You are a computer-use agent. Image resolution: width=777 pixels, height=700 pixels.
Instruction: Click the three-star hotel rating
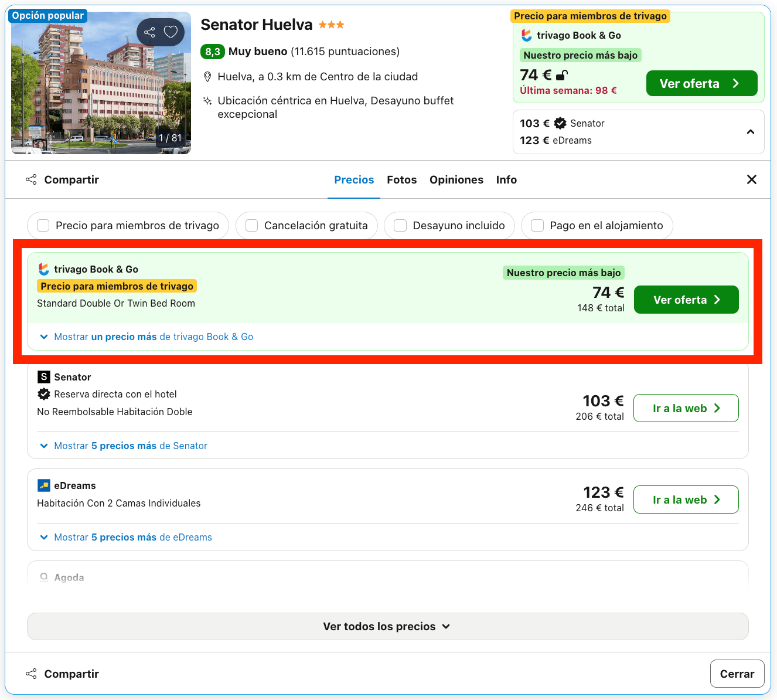[332, 25]
